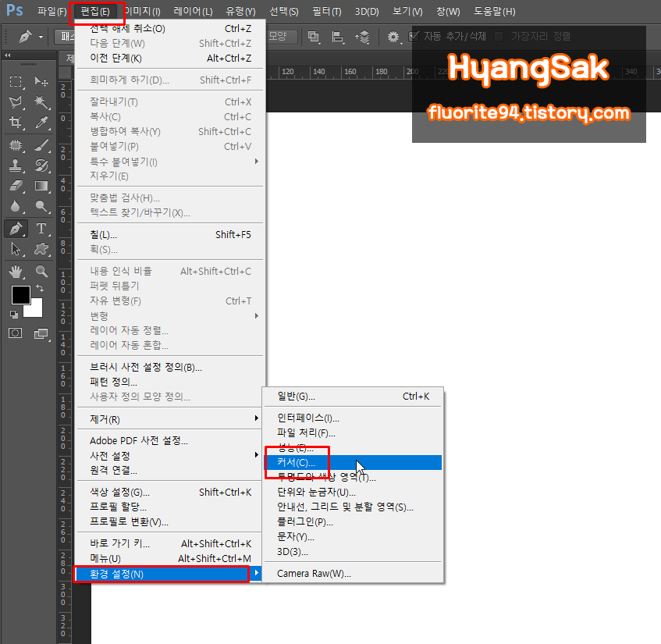
Task: Select the History Brush tool
Action: click(x=41, y=165)
